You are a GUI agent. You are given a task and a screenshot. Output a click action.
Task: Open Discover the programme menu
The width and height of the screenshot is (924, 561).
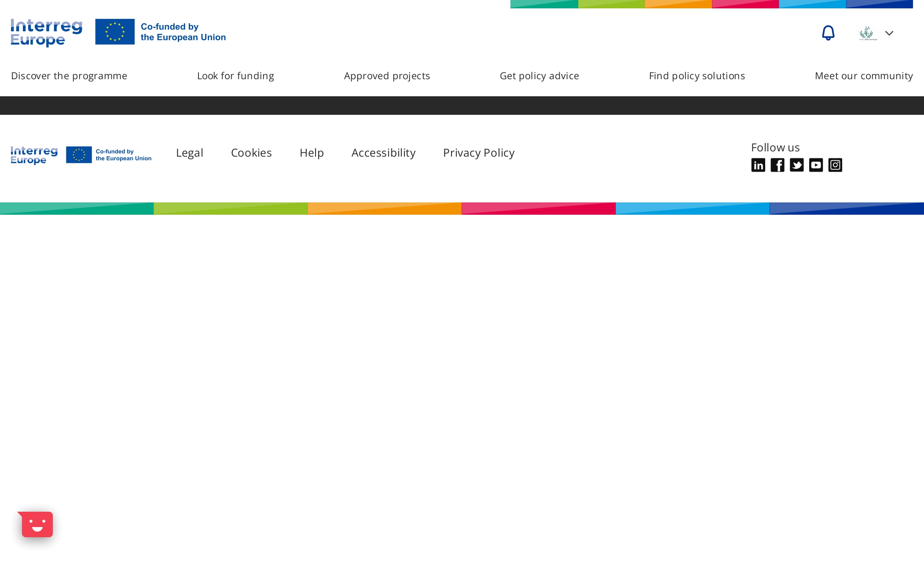pos(69,76)
